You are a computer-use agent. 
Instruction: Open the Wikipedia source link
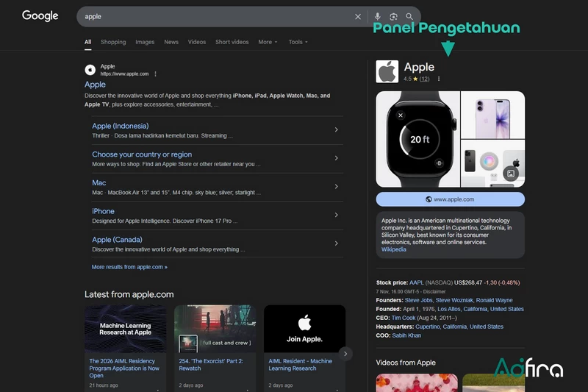394,249
